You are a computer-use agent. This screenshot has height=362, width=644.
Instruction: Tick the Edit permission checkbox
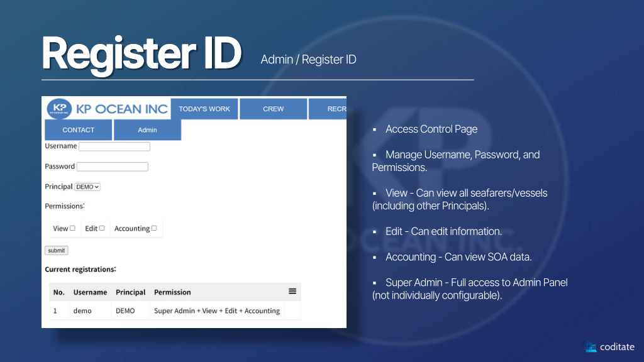coord(102,228)
